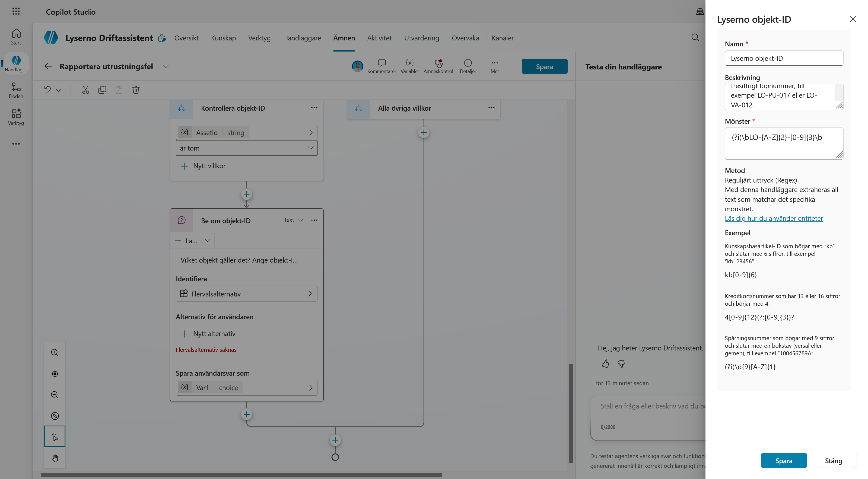The image size is (868, 479).
Task: Open the AssetId string variable selector
Action: tap(247, 133)
